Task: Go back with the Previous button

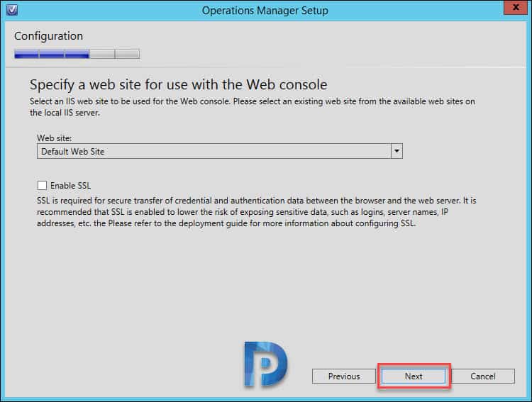Action: tap(344, 376)
